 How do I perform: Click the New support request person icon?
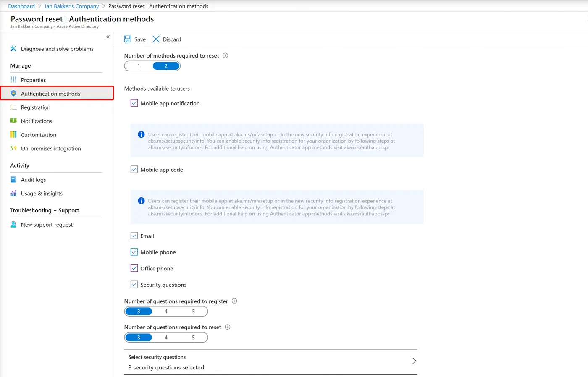(13, 225)
